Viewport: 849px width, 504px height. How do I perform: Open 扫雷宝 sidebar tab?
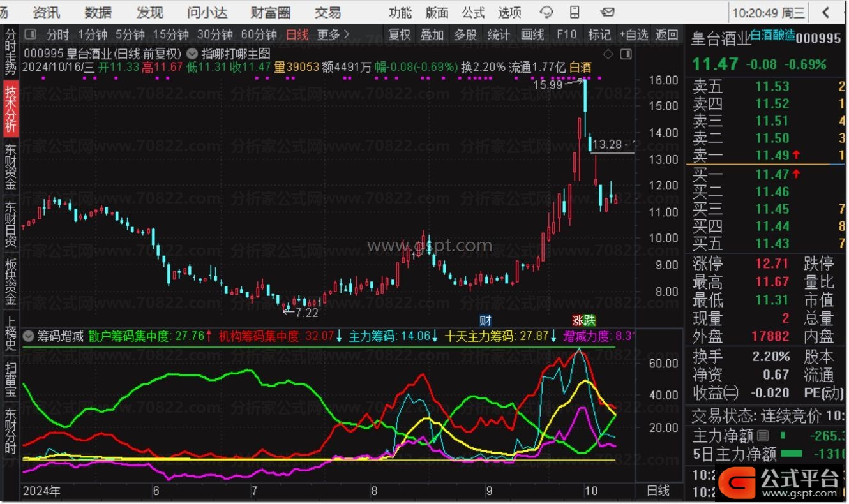pyautogui.click(x=11, y=380)
